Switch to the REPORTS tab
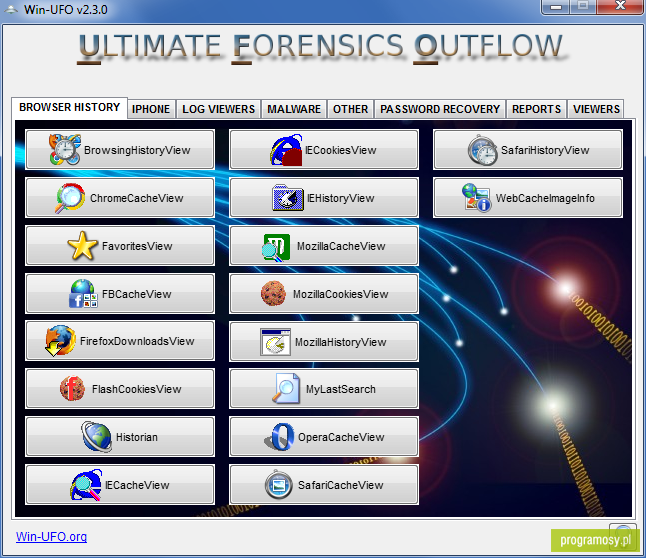646x558 pixels. click(536, 109)
